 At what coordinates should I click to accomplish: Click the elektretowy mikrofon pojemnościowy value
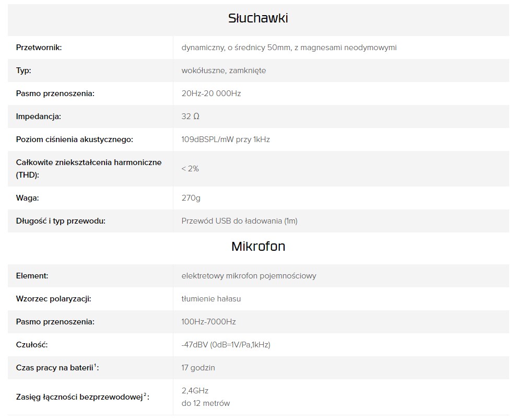click(x=249, y=276)
